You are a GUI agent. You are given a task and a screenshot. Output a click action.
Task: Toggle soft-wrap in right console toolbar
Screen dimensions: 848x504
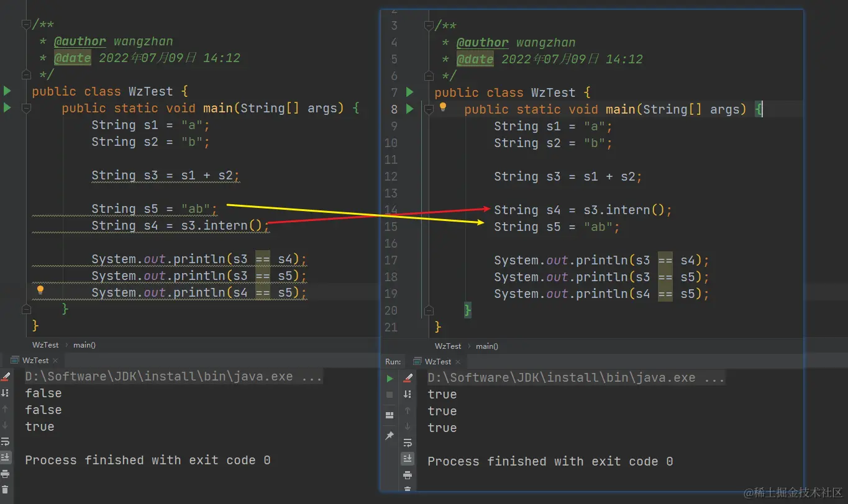click(x=408, y=443)
